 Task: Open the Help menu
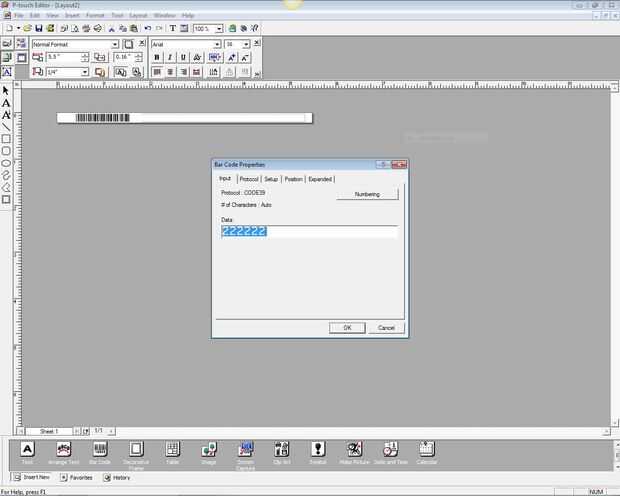(x=188, y=15)
